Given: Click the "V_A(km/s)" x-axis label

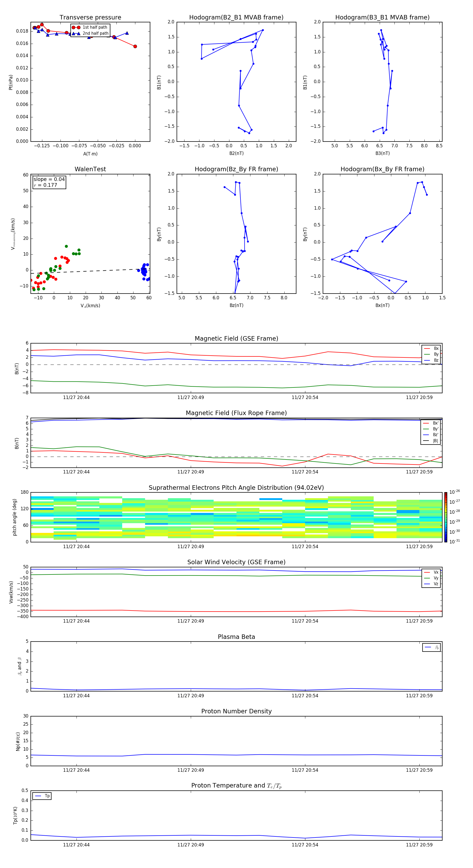Looking at the screenshot, I should click(90, 306).
